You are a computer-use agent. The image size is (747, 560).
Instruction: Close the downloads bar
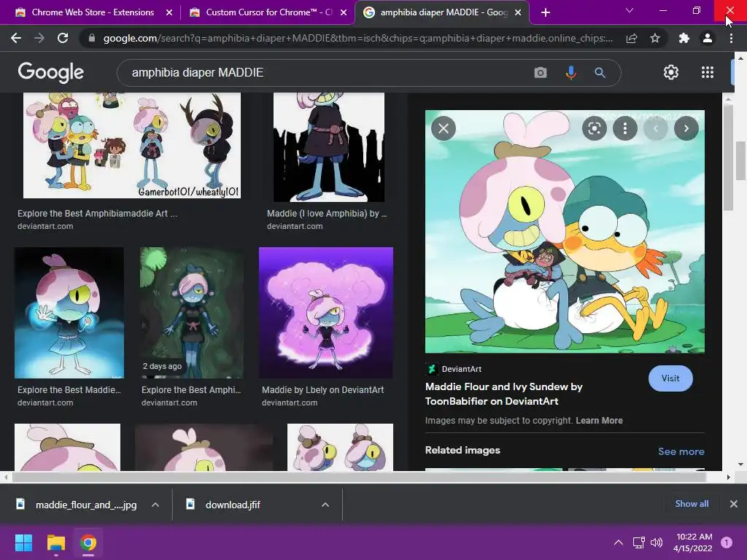pyautogui.click(x=734, y=504)
